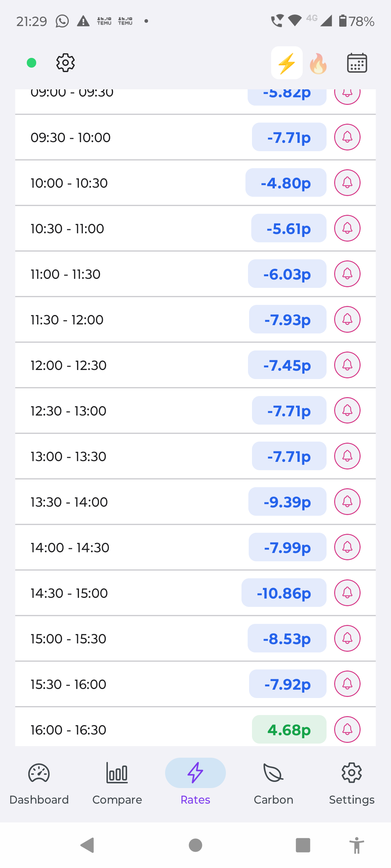Toggle alert bell for 09:30 - 10:00
Screen dimensions: 391x868
point(347,137)
